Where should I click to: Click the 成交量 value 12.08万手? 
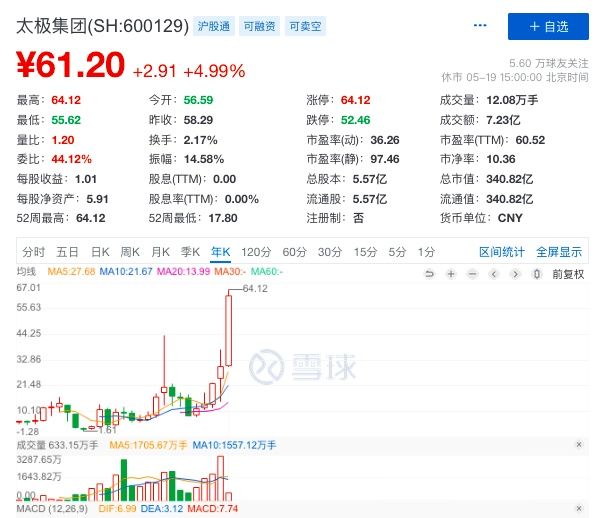pyautogui.click(x=512, y=100)
